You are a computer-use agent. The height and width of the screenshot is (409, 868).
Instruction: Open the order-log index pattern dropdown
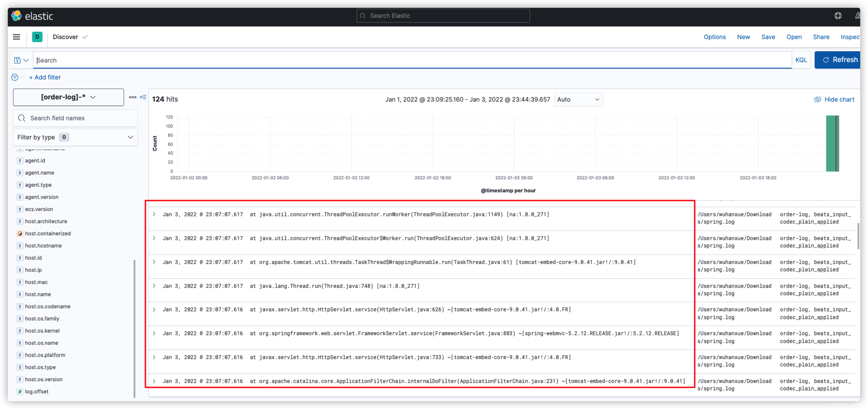(x=68, y=97)
